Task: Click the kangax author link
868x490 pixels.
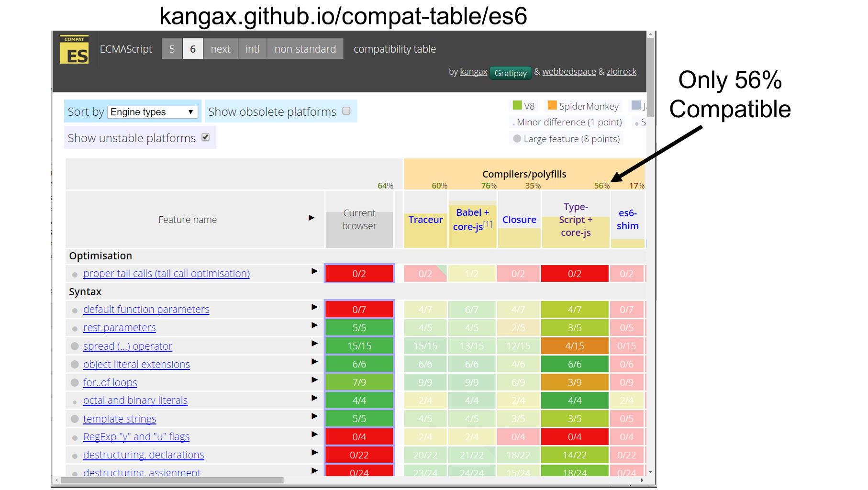Action: (x=473, y=71)
